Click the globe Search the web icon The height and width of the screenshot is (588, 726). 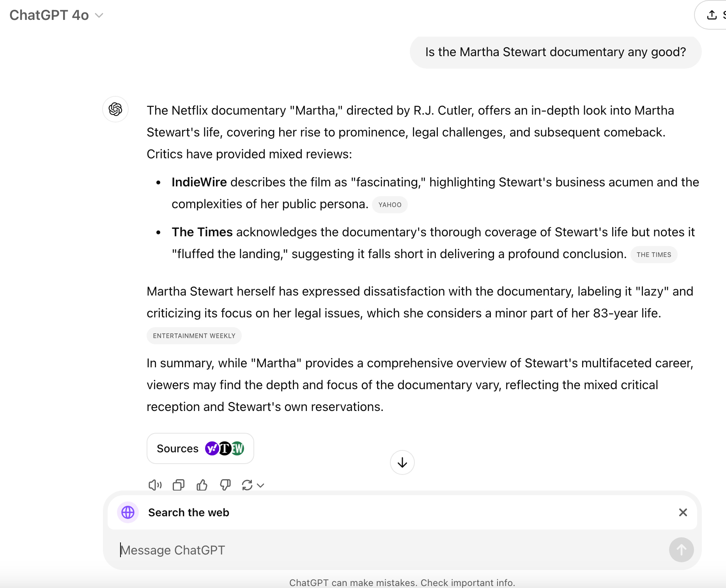pos(128,512)
